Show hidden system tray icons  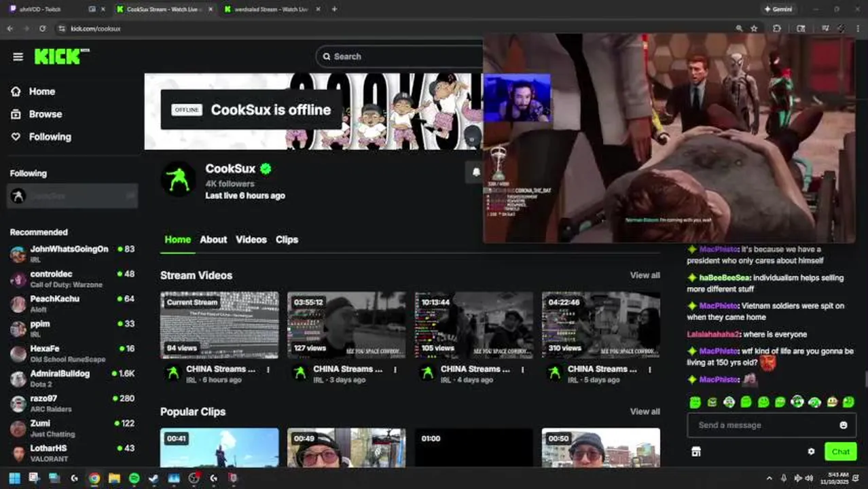769,478
